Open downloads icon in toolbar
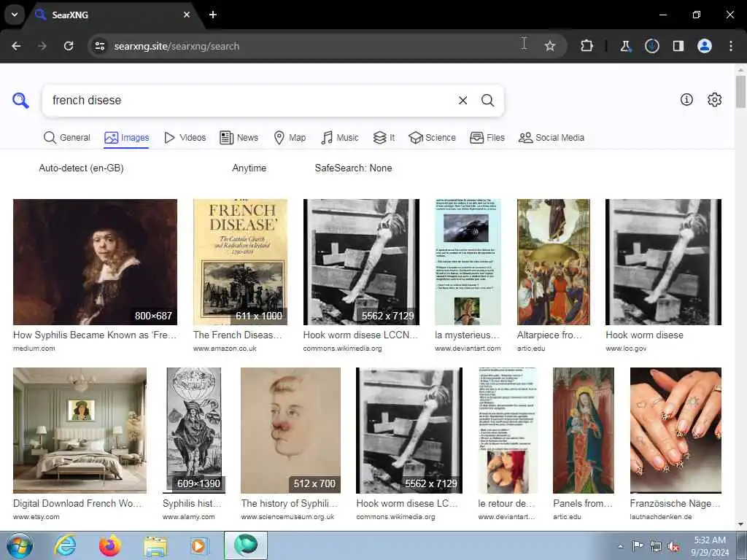Viewport: 747px width, 560px height. tap(651, 46)
